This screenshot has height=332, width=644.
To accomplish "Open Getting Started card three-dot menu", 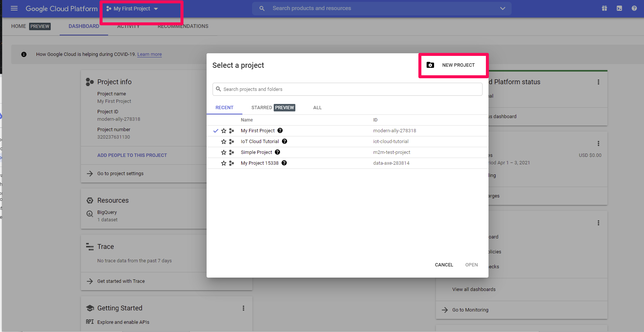I will pos(244,308).
